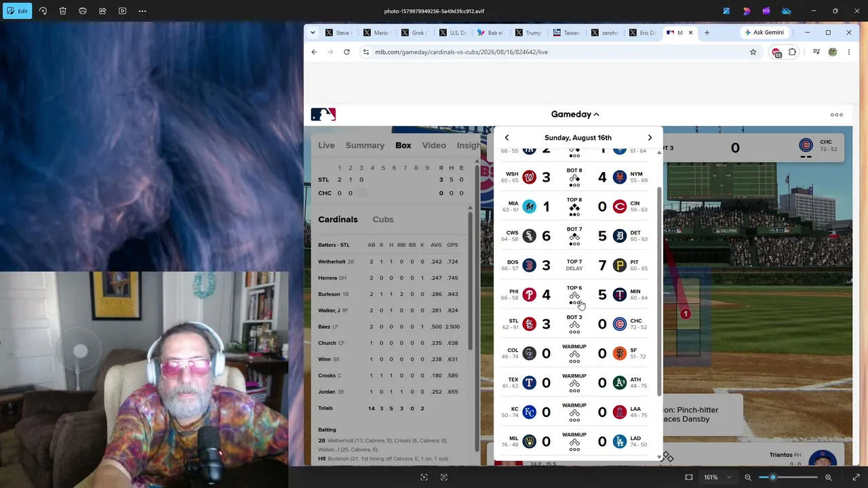
Task: Switch to the Bab el tab in Chrome
Action: click(490, 33)
